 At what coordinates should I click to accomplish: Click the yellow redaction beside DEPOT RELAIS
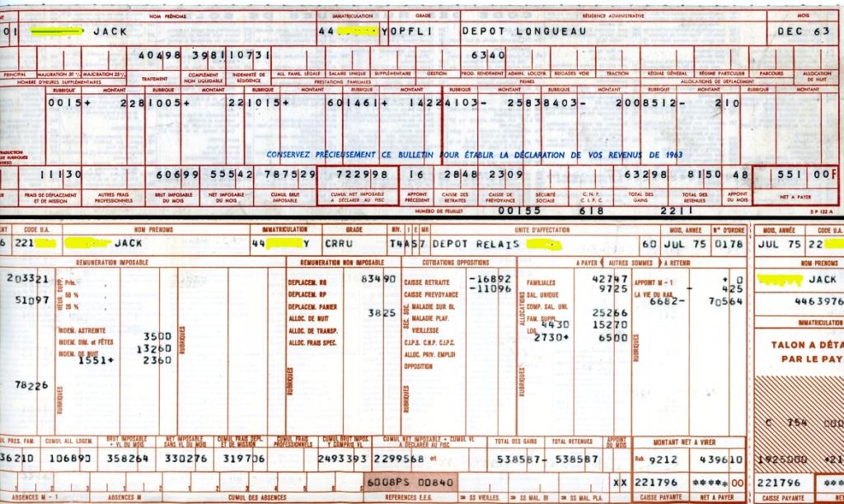tap(545, 245)
